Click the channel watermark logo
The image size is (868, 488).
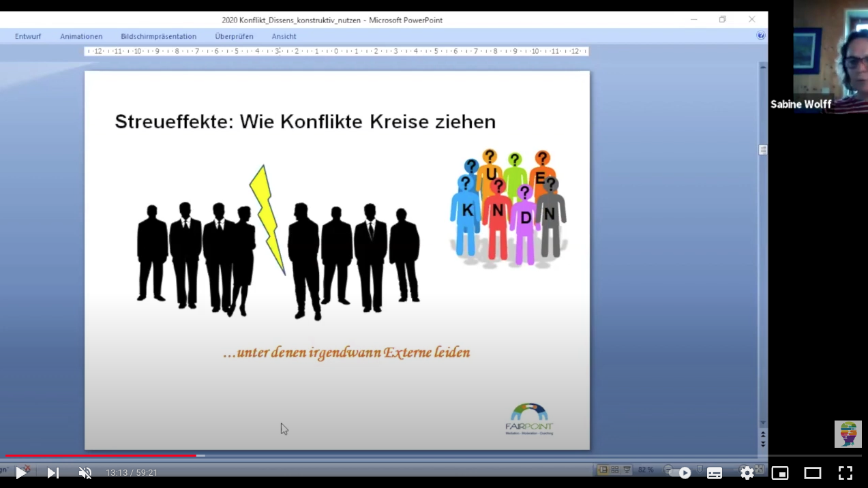pyautogui.click(x=848, y=434)
